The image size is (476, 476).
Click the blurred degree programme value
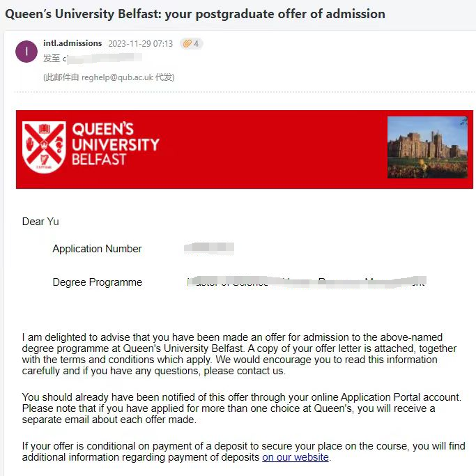307,282
